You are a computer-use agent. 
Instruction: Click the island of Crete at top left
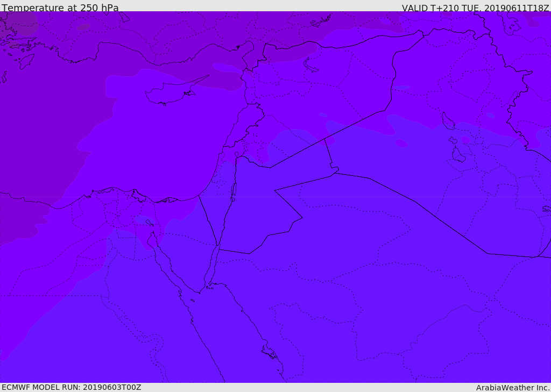pos(26,61)
